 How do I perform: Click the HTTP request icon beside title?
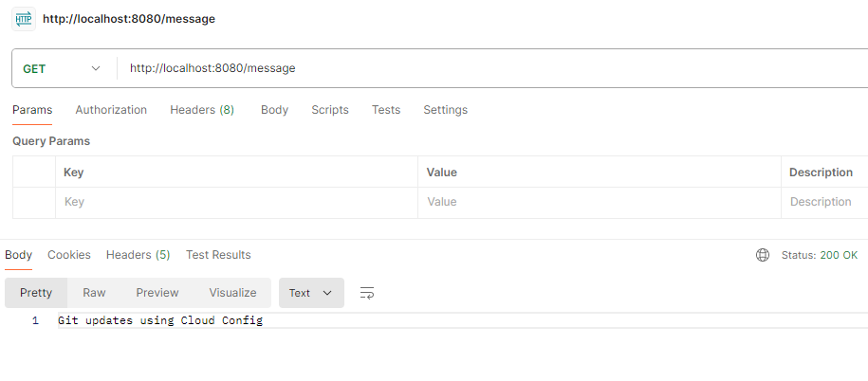coord(23,19)
